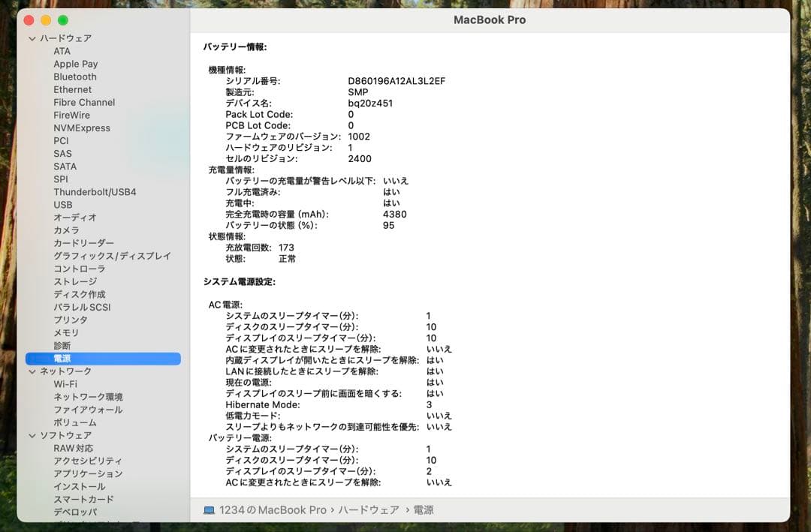Open ファイアウォール in the sidebar
This screenshot has width=811, height=532.
(x=89, y=410)
